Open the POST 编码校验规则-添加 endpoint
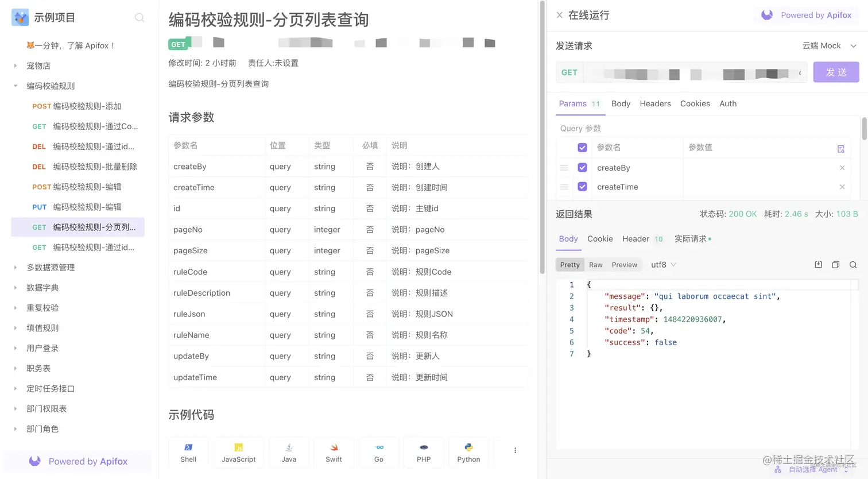Image resolution: width=868 pixels, height=479 pixels. pyautogui.click(x=78, y=106)
